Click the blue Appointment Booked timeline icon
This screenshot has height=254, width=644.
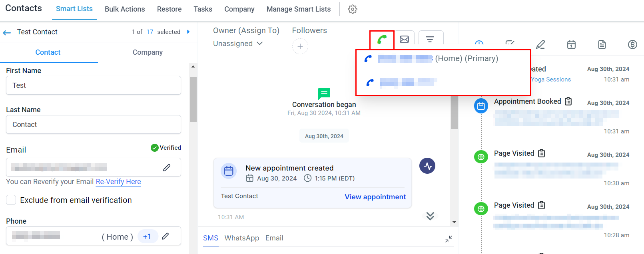click(481, 106)
